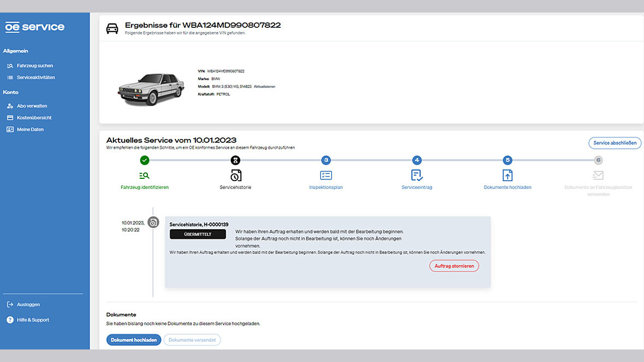Click the Service abschließen button
The height and width of the screenshot is (362, 644).
615,143
